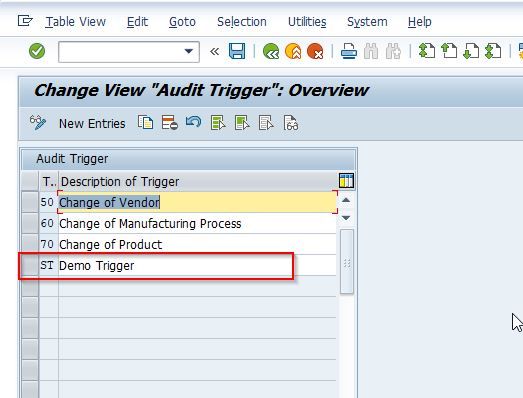Viewport: 523px width, 398px height.
Task: Select row selector for Change of Product
Action: point(30,244)
